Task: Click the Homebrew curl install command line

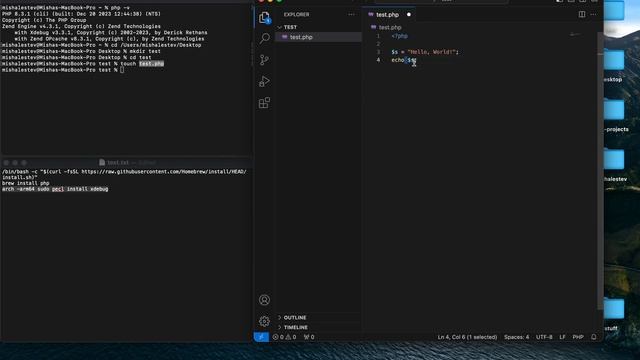Action: pyautogui.click(x=124, y=174)
